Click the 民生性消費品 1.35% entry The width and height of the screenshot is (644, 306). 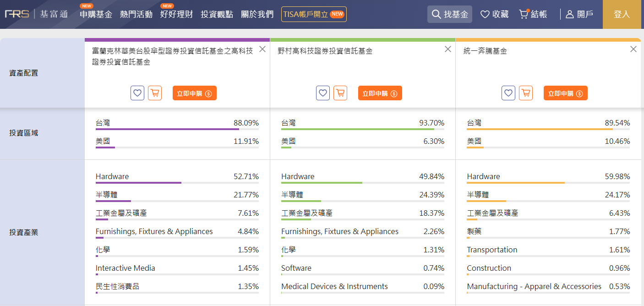tap(177, 288)
